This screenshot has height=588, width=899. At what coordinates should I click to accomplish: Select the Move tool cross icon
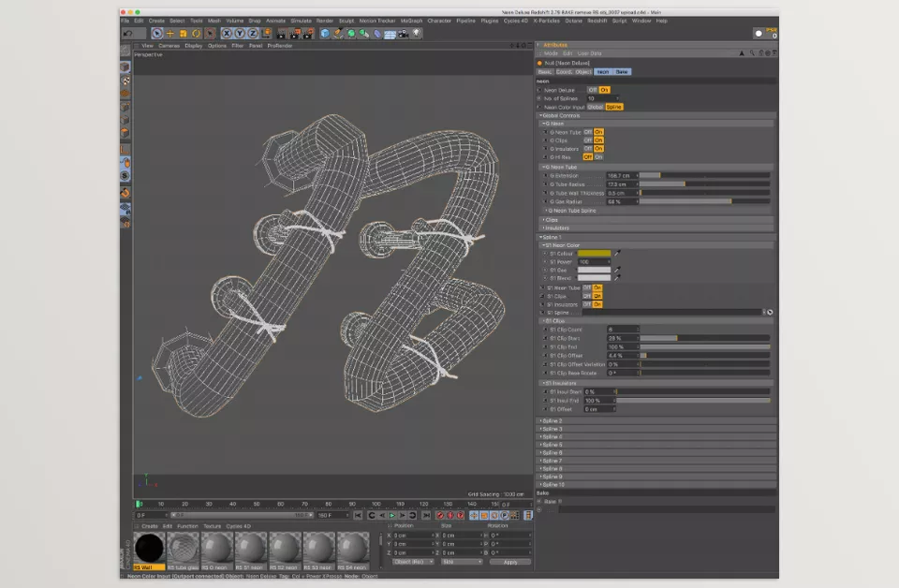point(170,34)
